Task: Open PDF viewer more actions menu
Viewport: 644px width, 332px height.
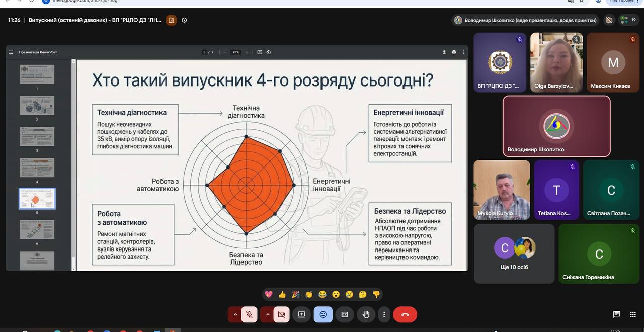Action: pos(463,52)
